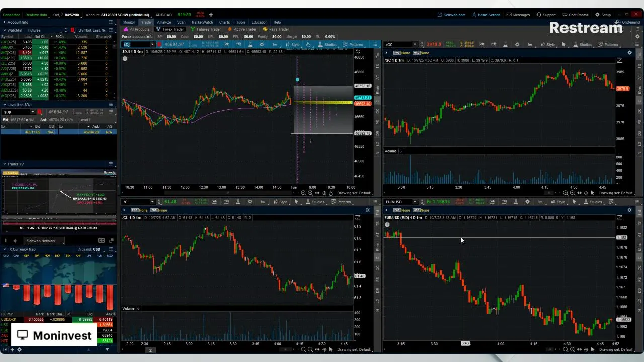This screenshot has width=644, height=362.
Task: Open the /GC symbol dropdown
Action: coord(415,44)
